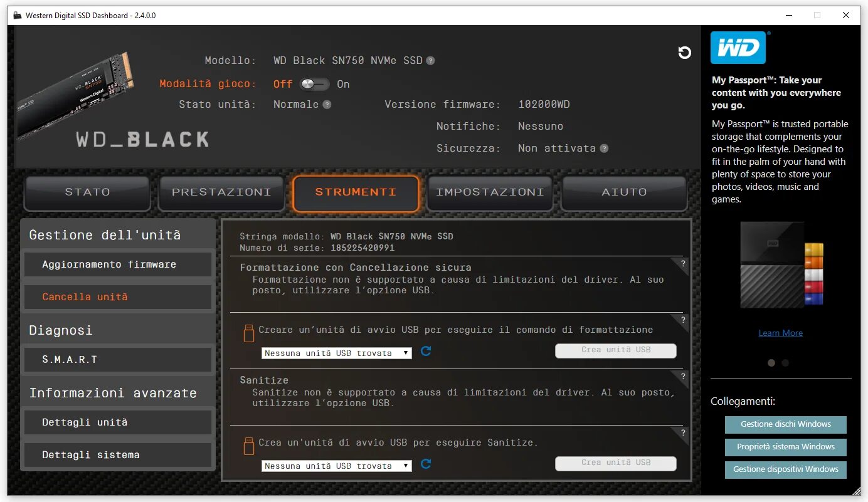Open Dettagli unità
This screenshot has width=868, height=502.
click(118, 422)
